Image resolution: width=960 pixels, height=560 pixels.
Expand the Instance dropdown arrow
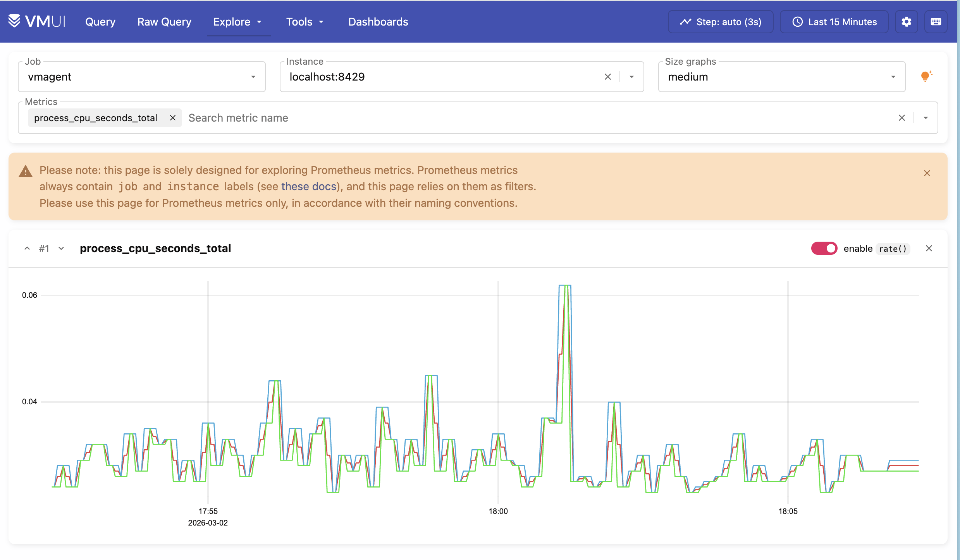coord(632,77)
